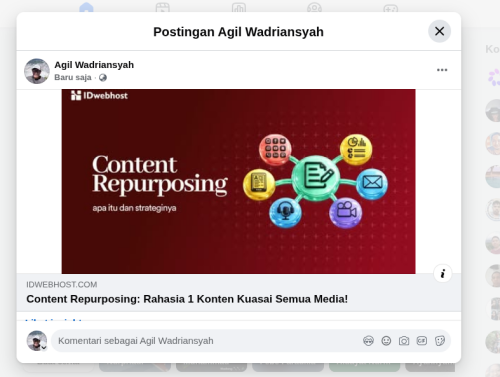Image resolution: width=500 pixels, height=377 pixels.
Task: Close the Postingan Agil Wadriansyah dialog
Action: point(439,31)
